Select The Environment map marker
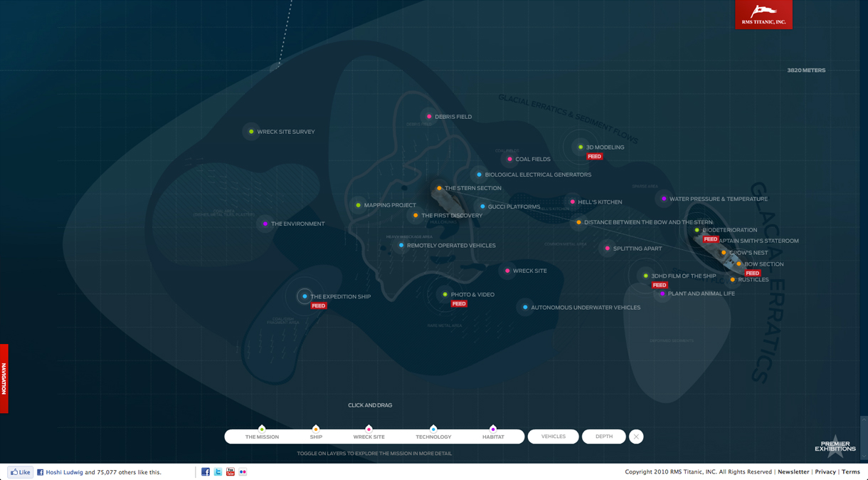Viewport: 868px width, 480px height. [265, 224]
